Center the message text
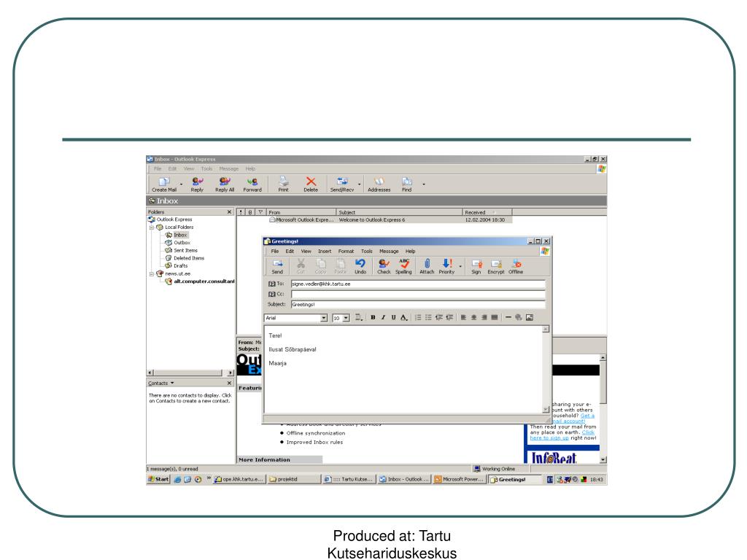Screen dimensions: 747x560 (x=473, y=318)
